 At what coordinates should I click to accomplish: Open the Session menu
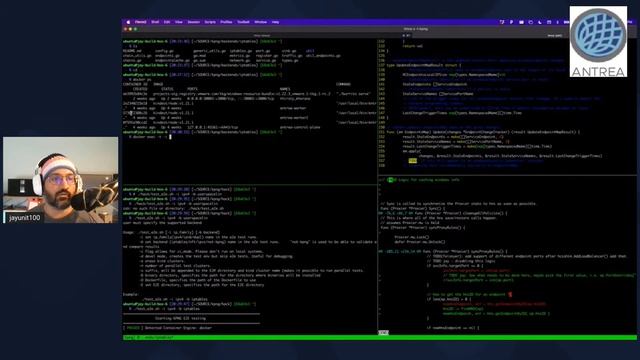pos(194,22)
